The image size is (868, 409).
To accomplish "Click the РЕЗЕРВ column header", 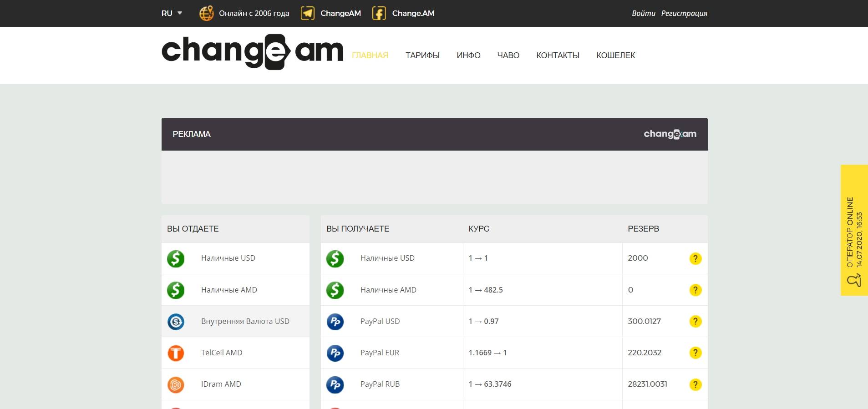I will (x=643, y=229).
